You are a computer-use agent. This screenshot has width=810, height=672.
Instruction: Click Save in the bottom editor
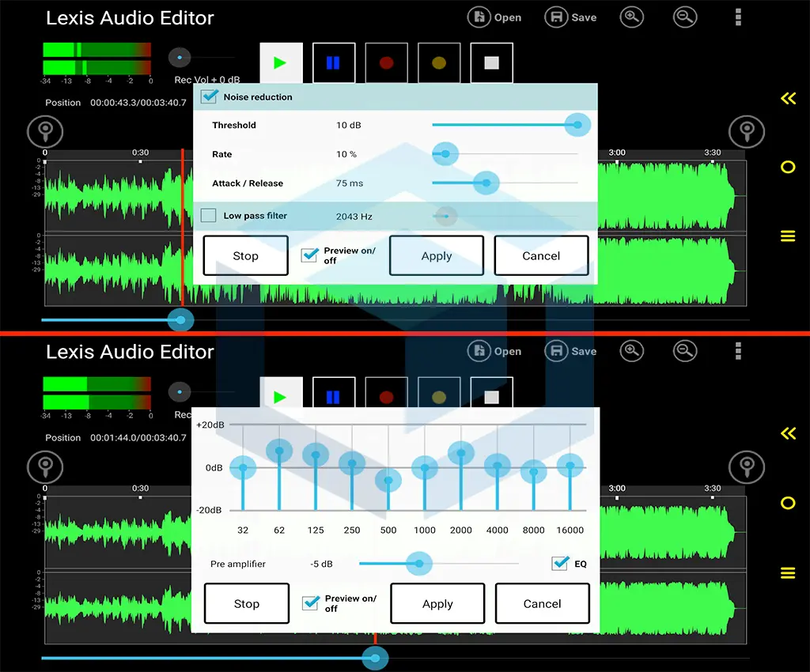570,352
